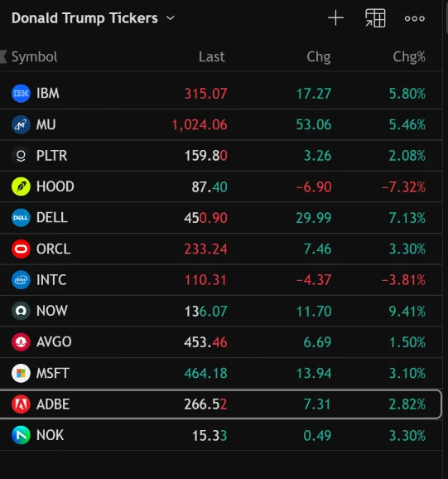Click the MU Micron logo icon

point(21,124)
